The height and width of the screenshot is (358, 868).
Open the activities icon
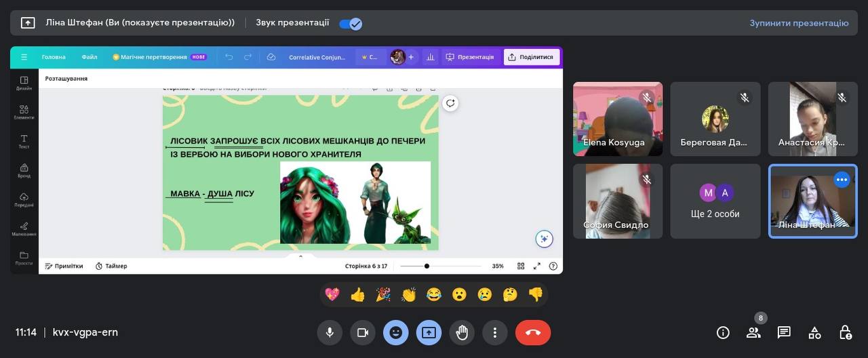(x=814, y=332)
